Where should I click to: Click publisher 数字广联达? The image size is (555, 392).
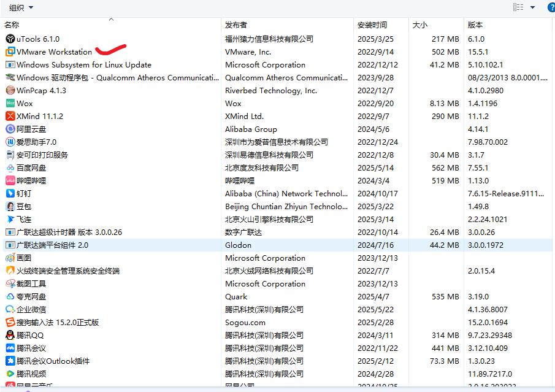(x=243, y=233)
